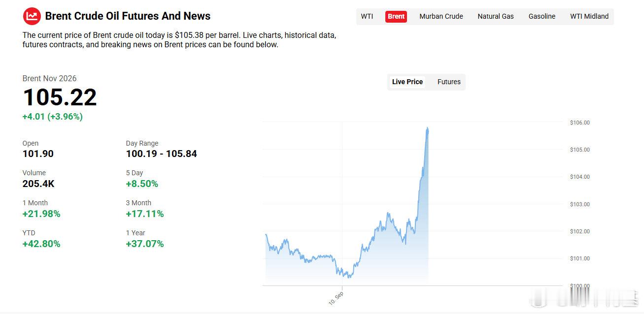Click the current price description paragraph
This screenshot has width=644, height=314.
point(179,40)
